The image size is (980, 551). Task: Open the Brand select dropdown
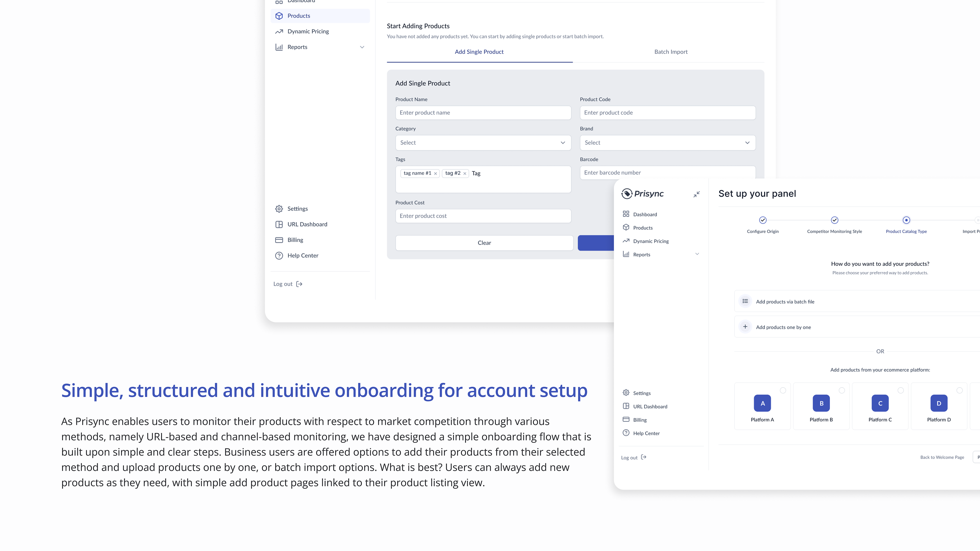[x=667, y=143]
